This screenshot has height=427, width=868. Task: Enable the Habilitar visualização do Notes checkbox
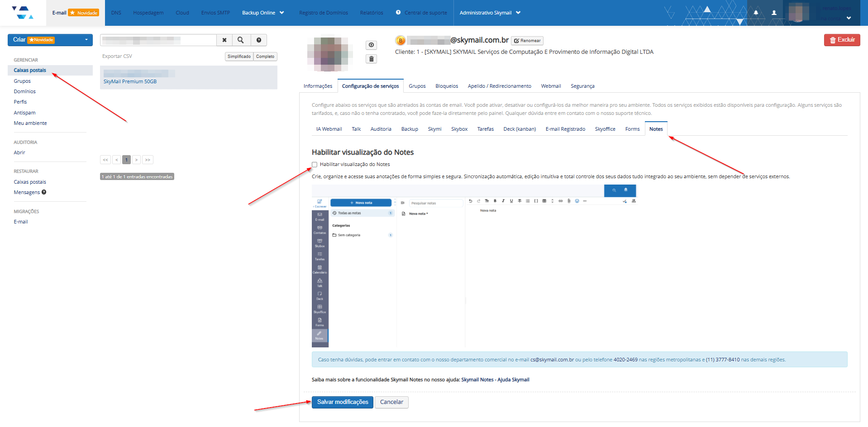pos(315,165)
